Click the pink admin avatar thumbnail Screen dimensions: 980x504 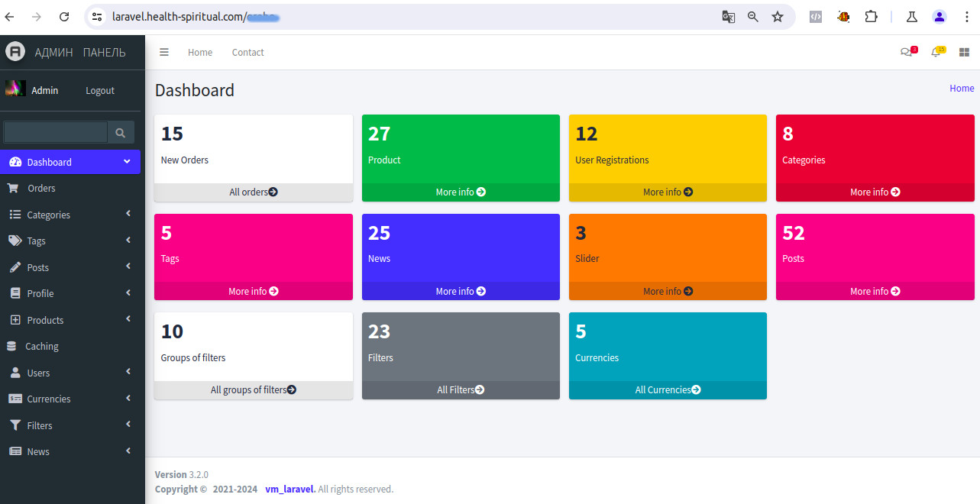coord(15,89)
